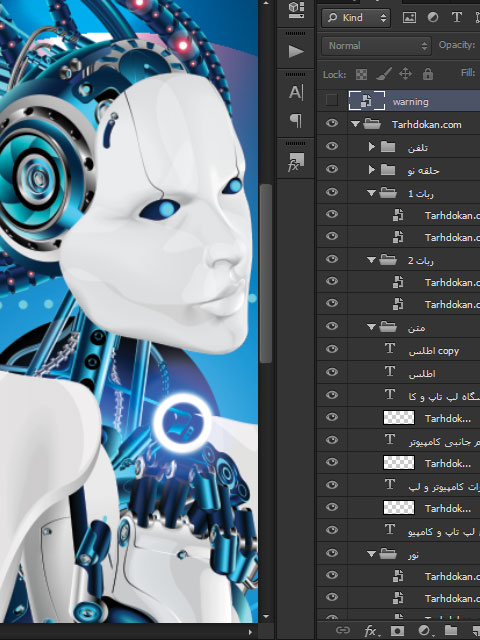
Task: Select the warning layer name
Action: [x=411, y=102]
